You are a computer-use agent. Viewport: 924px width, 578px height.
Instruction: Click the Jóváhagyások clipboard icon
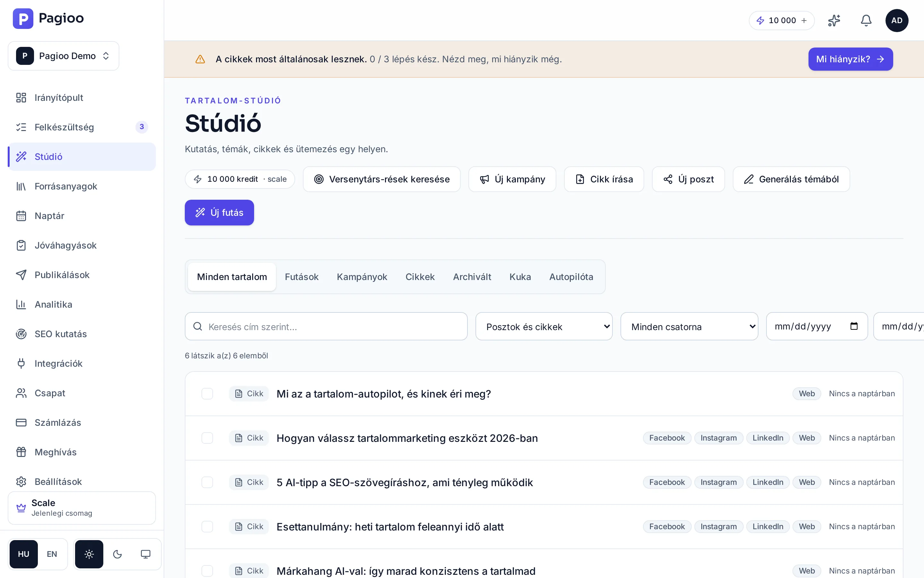point(21,245)
